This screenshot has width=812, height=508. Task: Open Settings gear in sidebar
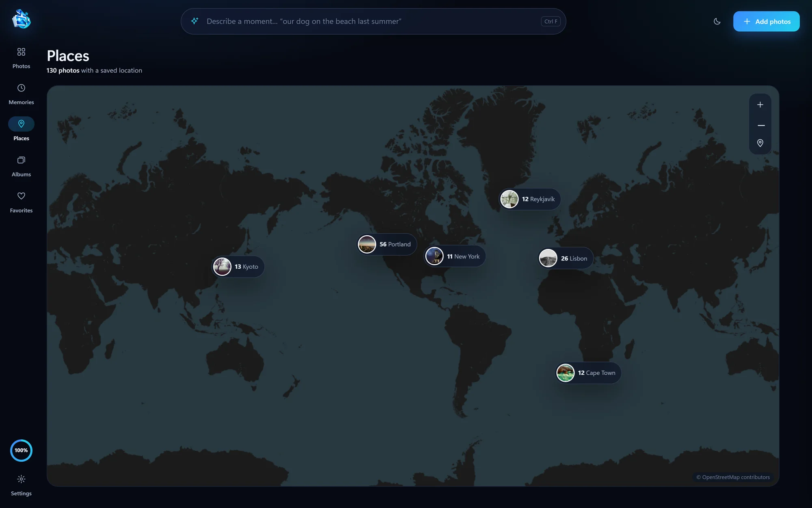click(21, 485)
